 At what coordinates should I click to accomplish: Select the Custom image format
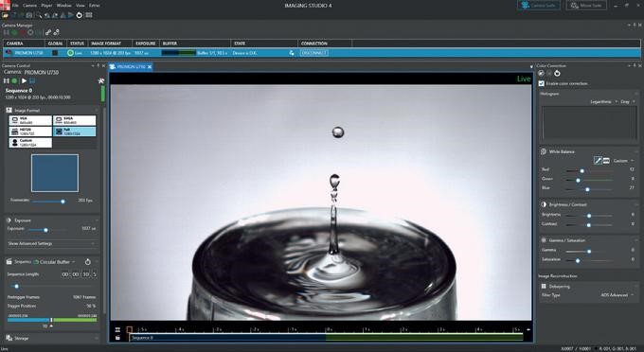tap(31, 142)
